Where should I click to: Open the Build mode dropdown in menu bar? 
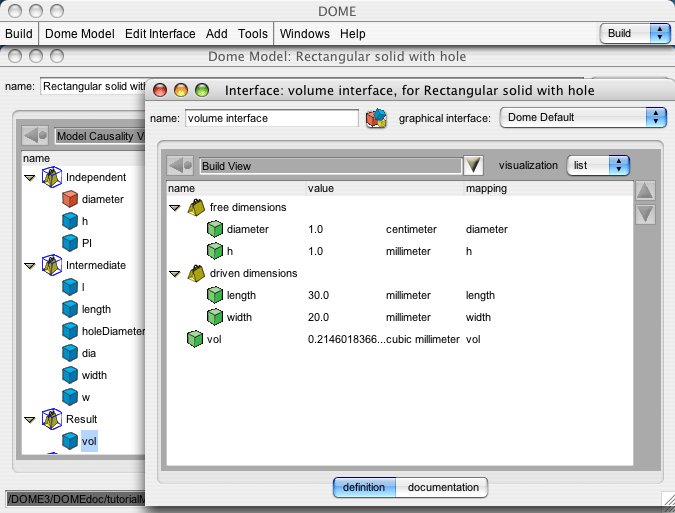635,33
